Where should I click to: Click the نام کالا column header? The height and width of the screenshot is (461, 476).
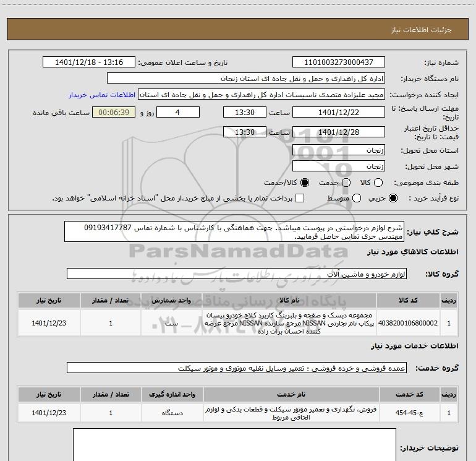289,300
